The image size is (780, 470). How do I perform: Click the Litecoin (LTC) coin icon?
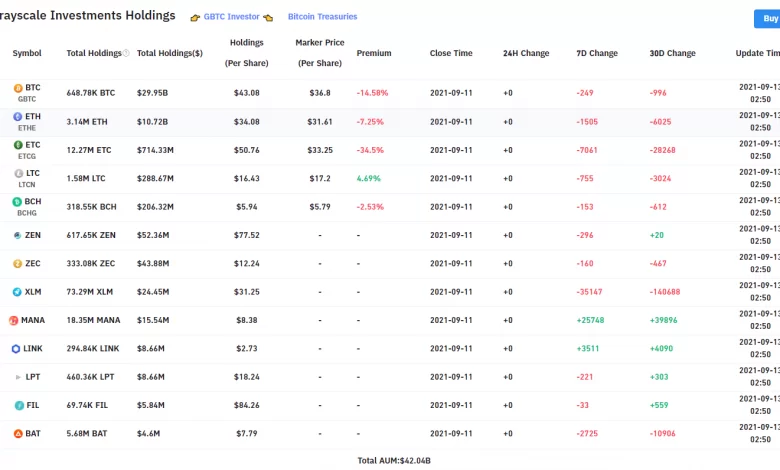click(x=17, y=174)
